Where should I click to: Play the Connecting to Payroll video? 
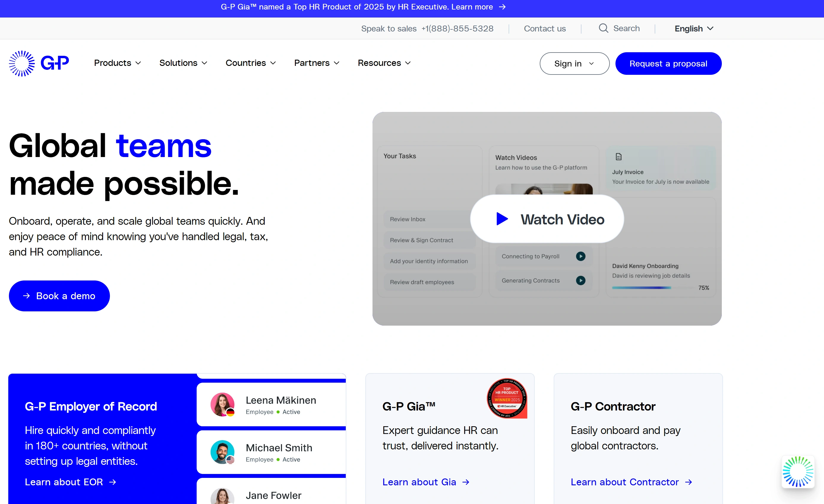tap(580, 256)
